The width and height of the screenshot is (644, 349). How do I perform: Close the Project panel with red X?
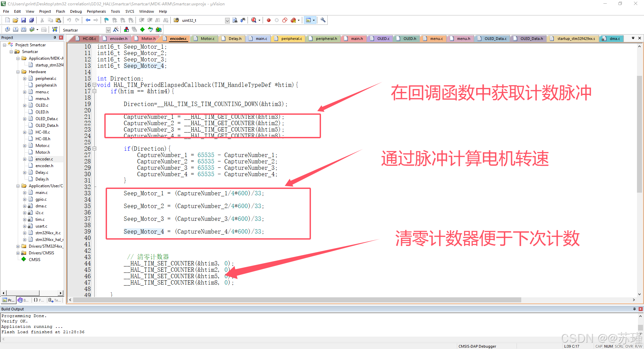(x=61, y=38)
